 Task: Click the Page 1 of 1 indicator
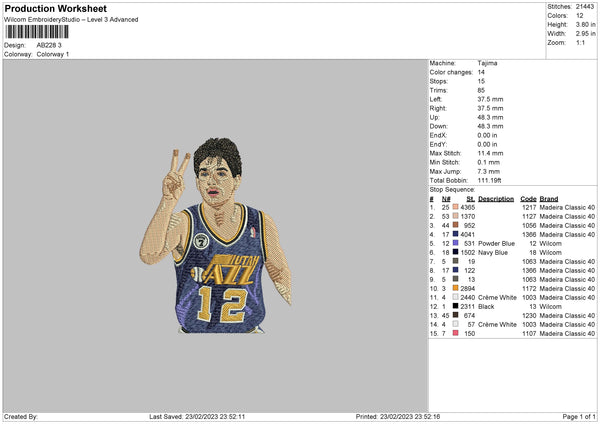click(579, 416)
